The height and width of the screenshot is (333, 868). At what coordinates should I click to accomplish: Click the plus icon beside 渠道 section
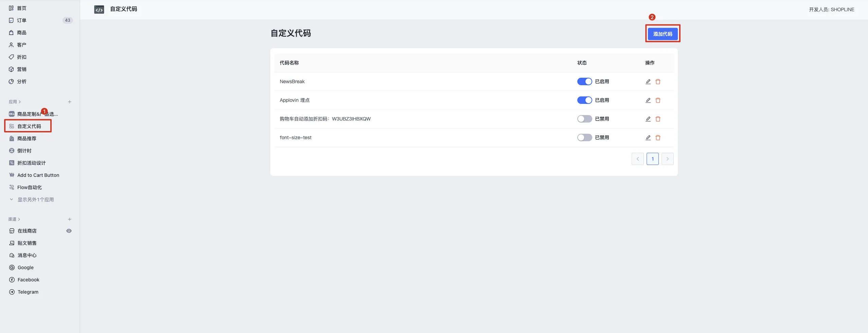pos(70,219)
